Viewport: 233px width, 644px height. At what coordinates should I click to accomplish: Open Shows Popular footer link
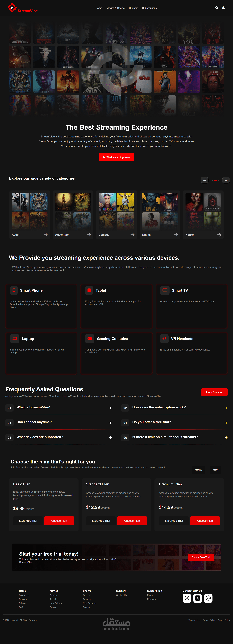(87, 607)
